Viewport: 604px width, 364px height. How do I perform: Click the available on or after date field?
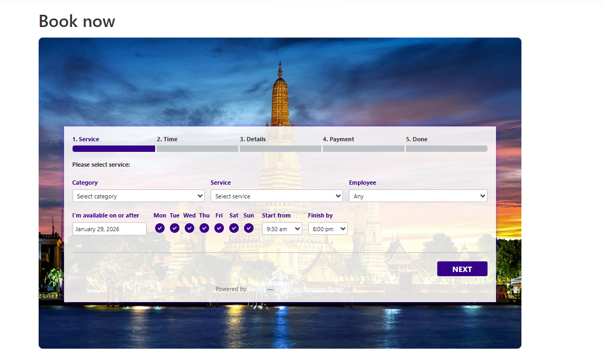tap(109, 229)
